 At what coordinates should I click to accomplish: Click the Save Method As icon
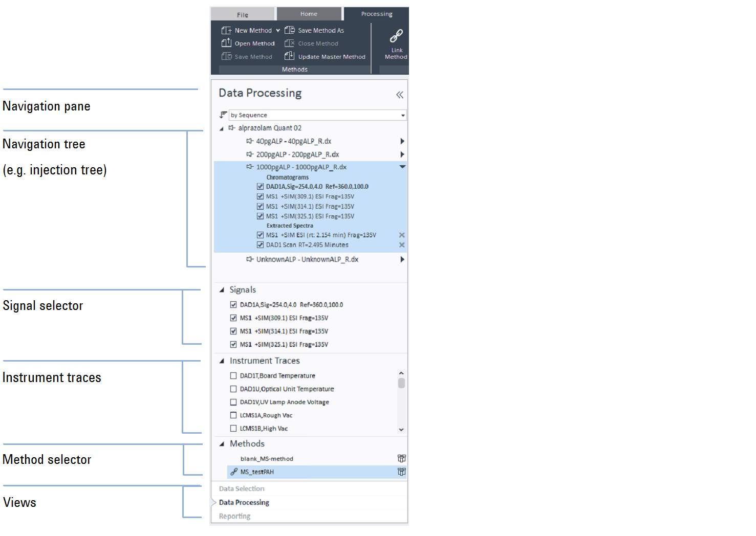pos(290,31)
